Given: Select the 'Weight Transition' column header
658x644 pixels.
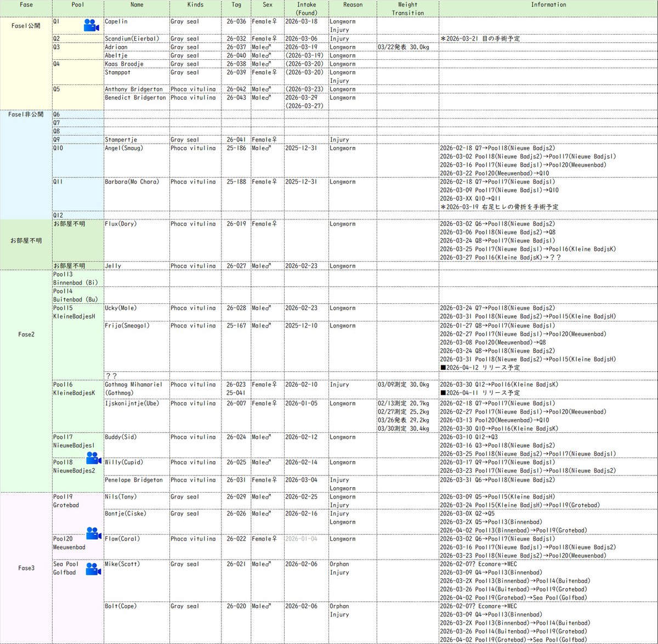Looking at the screenshot, I should (x=408, y=8).
